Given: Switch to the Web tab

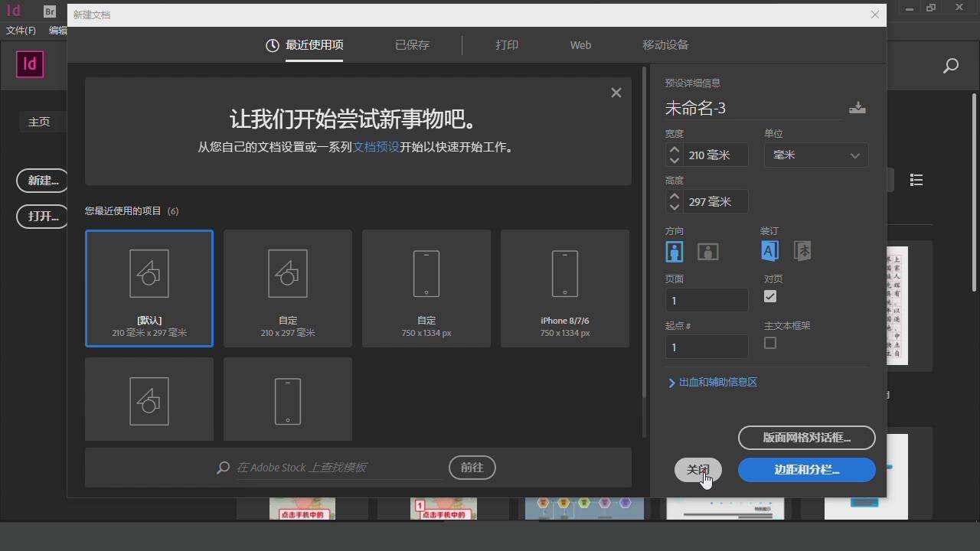Looking at the screenshot, I should click(580, 45).
